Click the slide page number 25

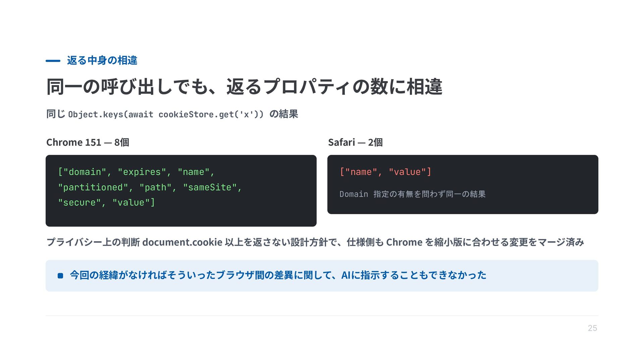click(x=592, y=328)
